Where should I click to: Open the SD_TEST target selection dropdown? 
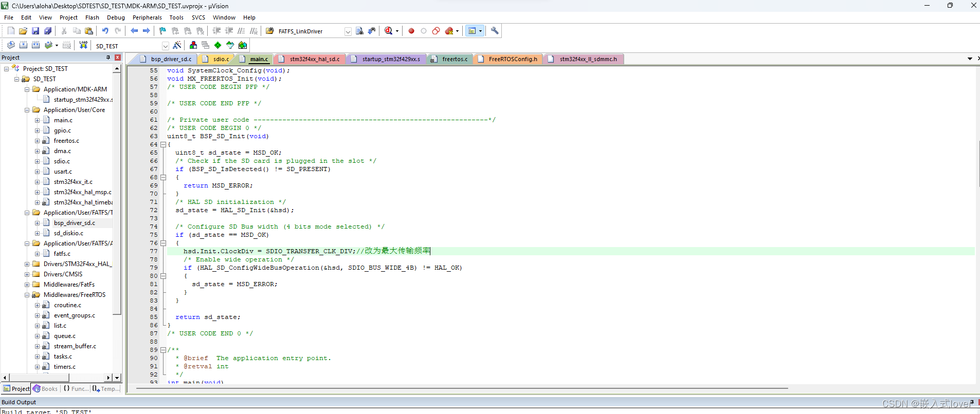click(x=165, y=46)
